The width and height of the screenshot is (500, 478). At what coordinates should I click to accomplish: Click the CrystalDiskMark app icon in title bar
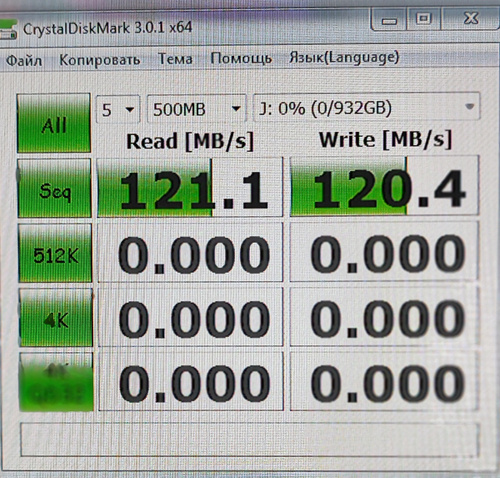click(x=8, y=29)
